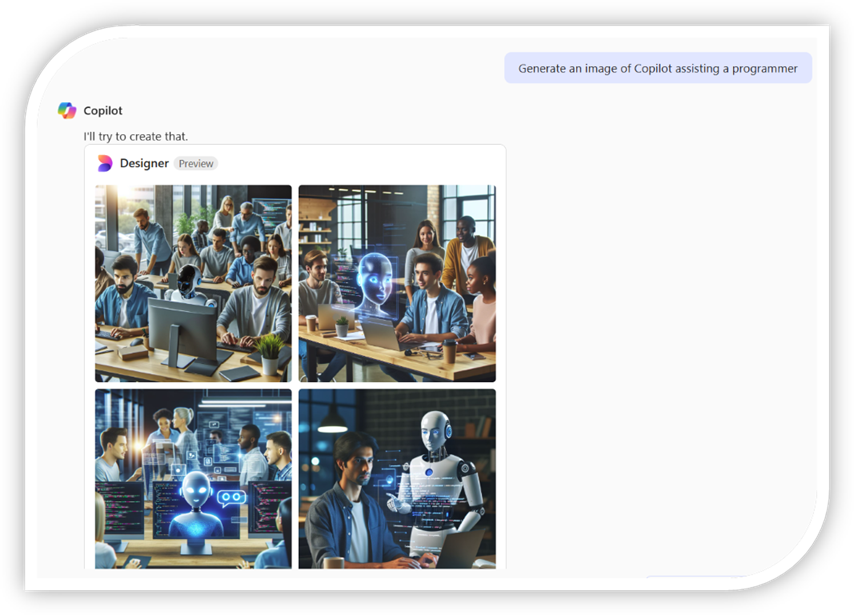Click the Copilot logo icon
This screenshot has height=615, width=854.
(67, 111)
